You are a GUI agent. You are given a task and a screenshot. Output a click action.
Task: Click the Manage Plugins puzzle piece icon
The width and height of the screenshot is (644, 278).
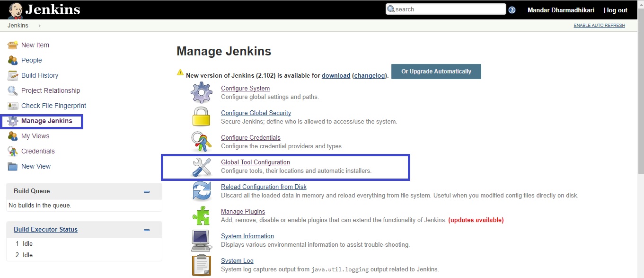[202, 215]
